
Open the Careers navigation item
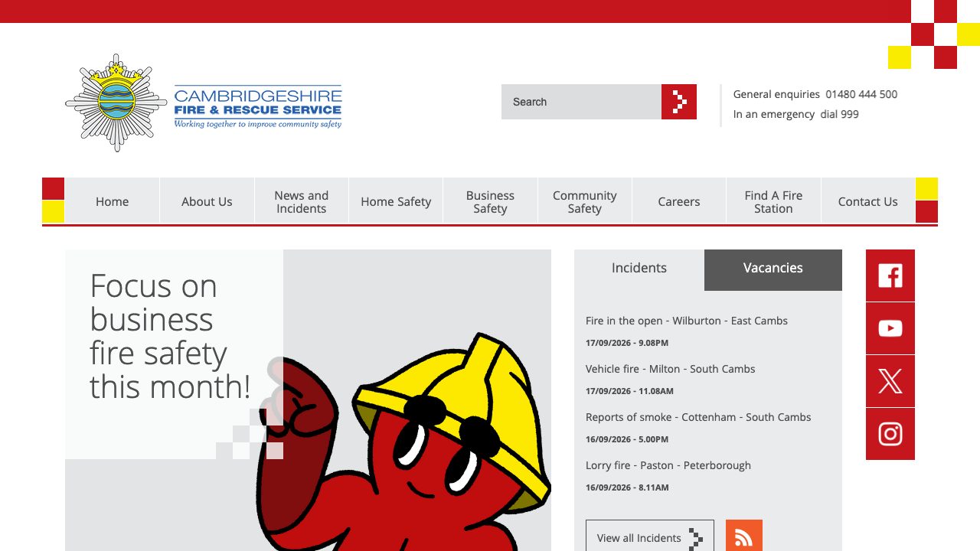click(x=679, y=201)
